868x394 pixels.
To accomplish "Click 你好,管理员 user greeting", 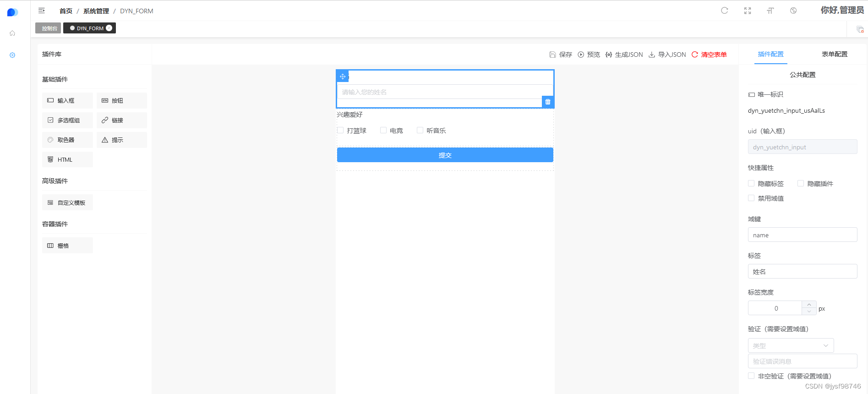I will 842,10.
